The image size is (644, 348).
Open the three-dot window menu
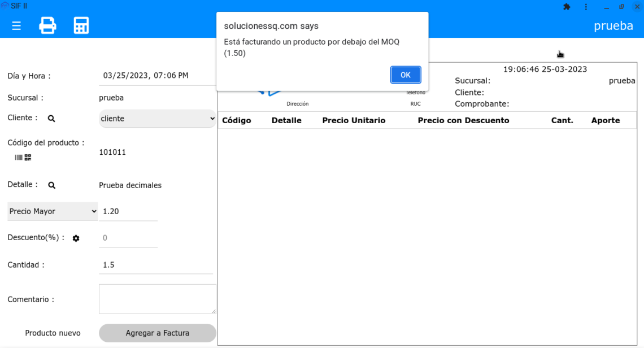(586, 7)
